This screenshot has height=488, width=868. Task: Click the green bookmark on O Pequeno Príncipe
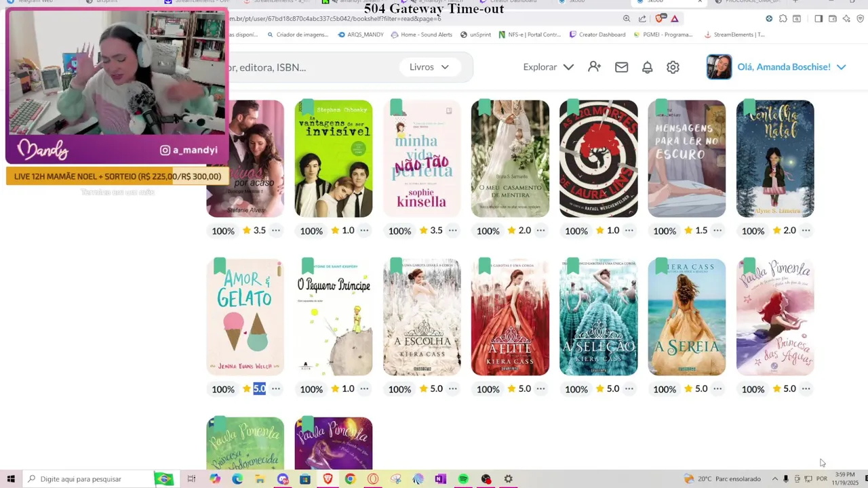pyautogui.click(x=308, y=266)
